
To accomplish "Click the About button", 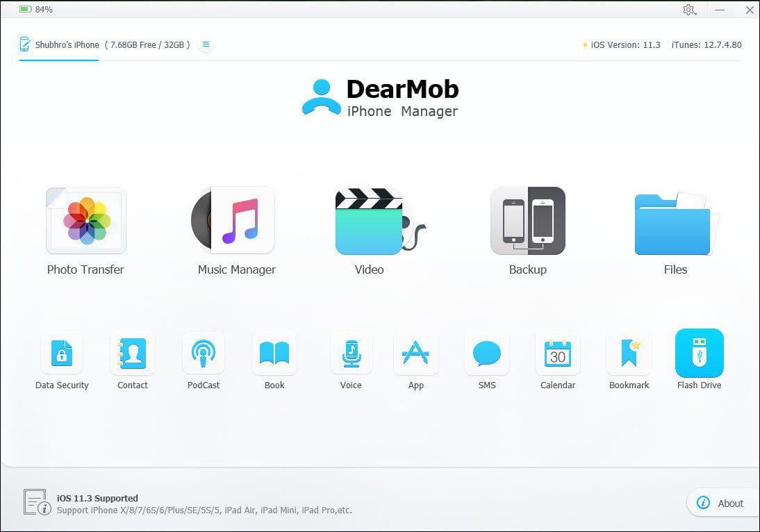I will click(x=723, y=503).
